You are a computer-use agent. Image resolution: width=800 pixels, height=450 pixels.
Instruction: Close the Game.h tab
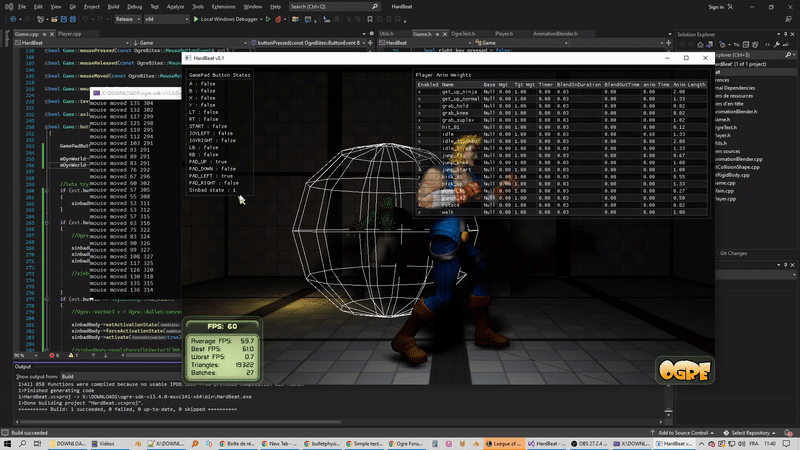tap(444, 34)
